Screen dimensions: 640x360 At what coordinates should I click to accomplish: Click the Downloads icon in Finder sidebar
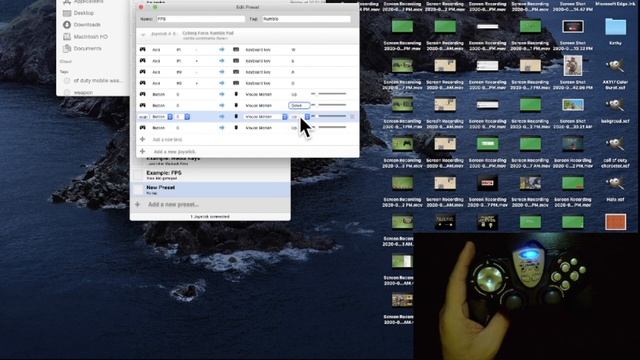(67, 24)
